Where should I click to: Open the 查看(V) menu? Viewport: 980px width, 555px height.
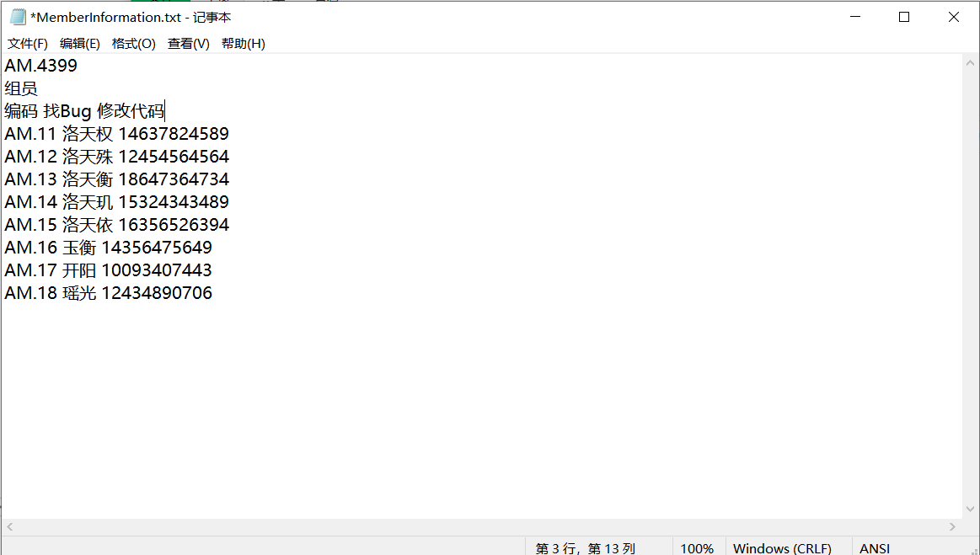pos(188,44)
